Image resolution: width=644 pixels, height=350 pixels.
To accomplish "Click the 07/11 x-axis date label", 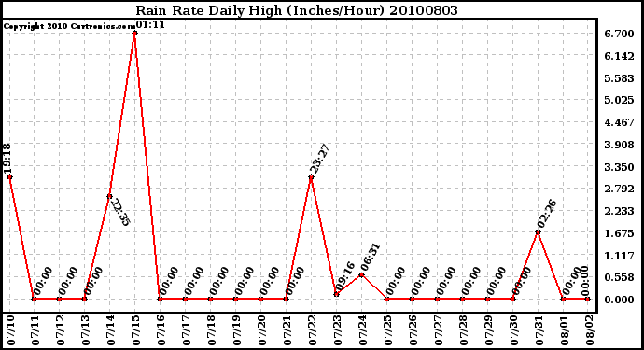I will [35, 330].
